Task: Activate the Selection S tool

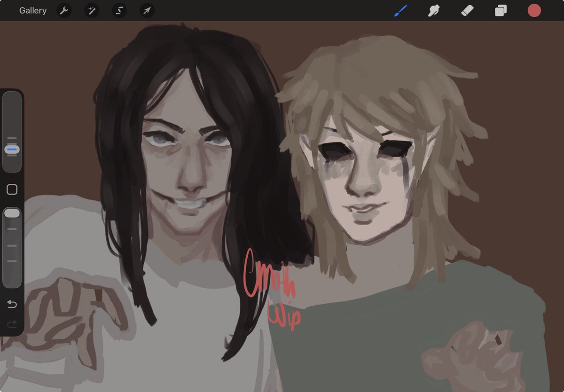Action: [x=119, y=10]
